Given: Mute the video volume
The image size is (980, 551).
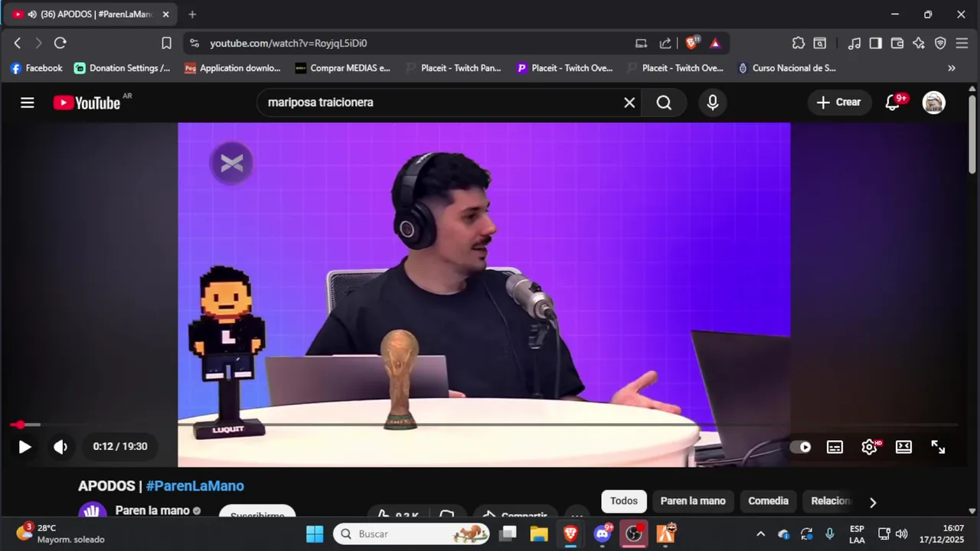Looking at the screenshot, I should pos(60,447).
